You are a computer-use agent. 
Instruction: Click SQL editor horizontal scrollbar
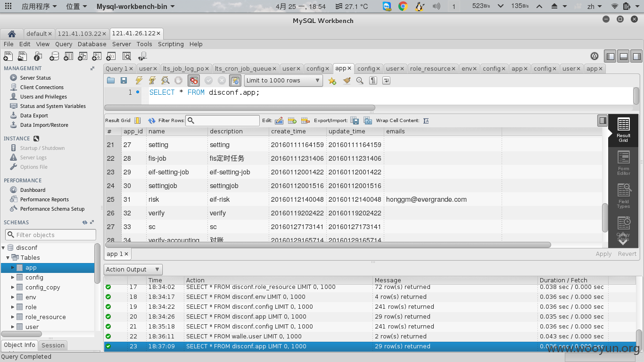click(239, 108)
